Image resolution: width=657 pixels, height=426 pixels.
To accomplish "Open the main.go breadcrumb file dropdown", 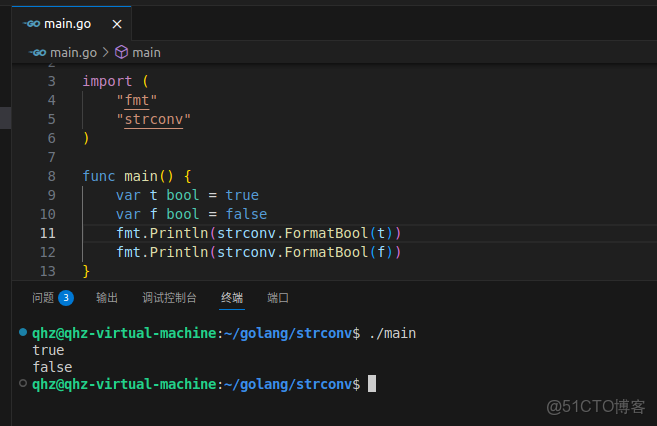I will coord(72,52).
